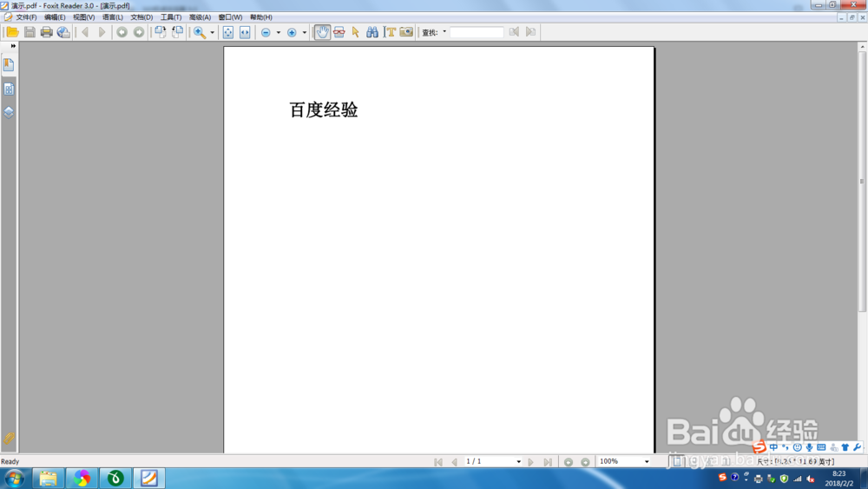Select the Zoom In magnifier tool
868x489 pixels.
pyautogui.click(x=200, y=32)
